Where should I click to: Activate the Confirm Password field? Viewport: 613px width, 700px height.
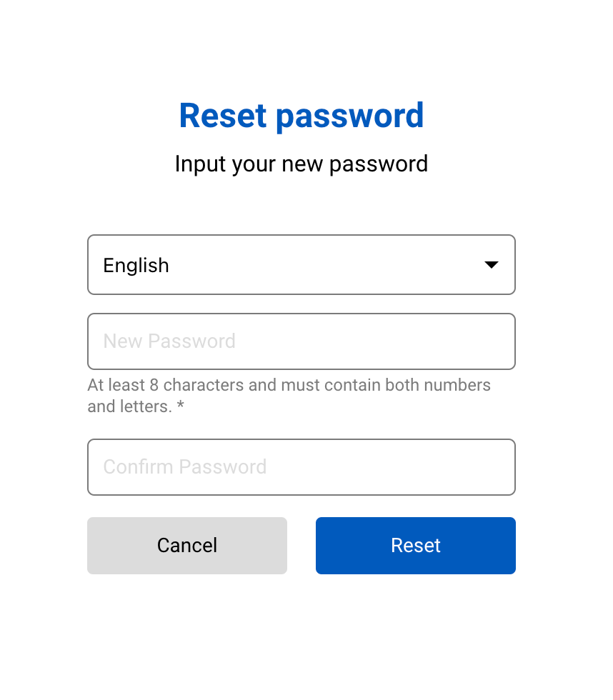(x=301, y=467)
